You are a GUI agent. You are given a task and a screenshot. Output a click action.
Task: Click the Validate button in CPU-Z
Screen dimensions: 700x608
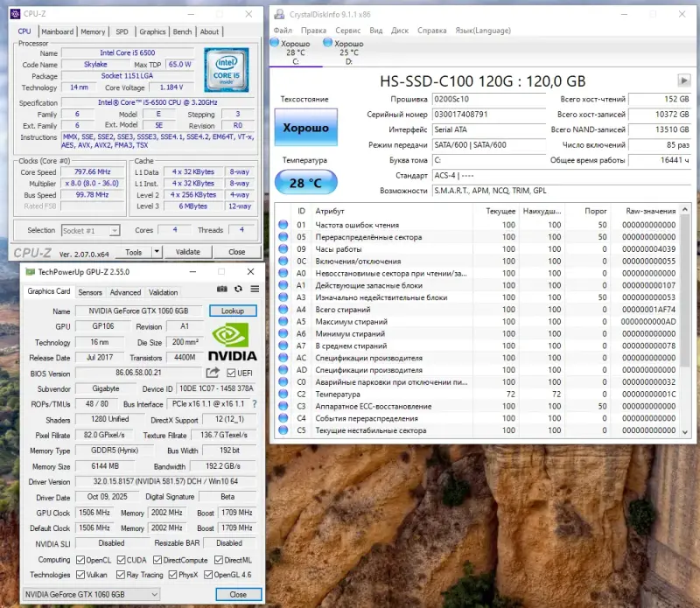pos(189,252)
